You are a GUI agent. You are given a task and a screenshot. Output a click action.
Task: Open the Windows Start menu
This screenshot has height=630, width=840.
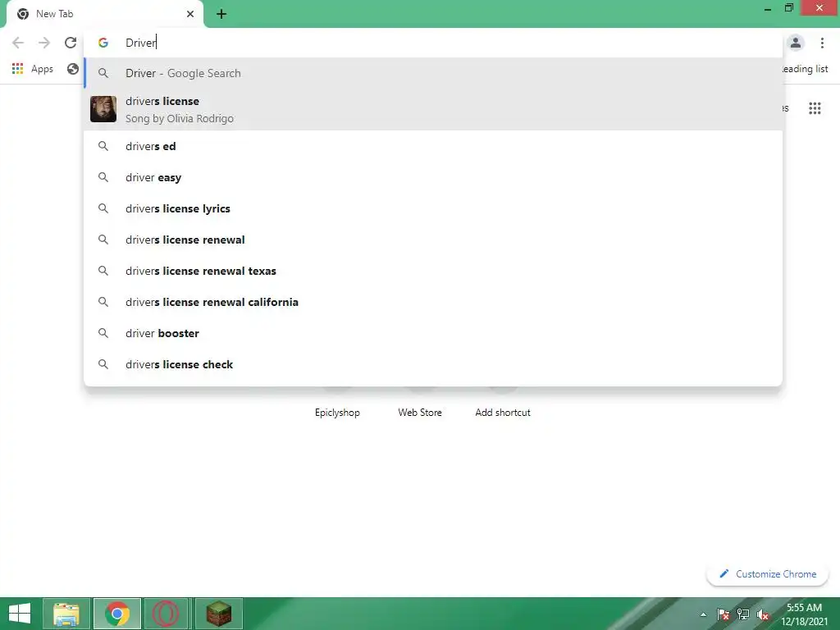coord(20,614)
